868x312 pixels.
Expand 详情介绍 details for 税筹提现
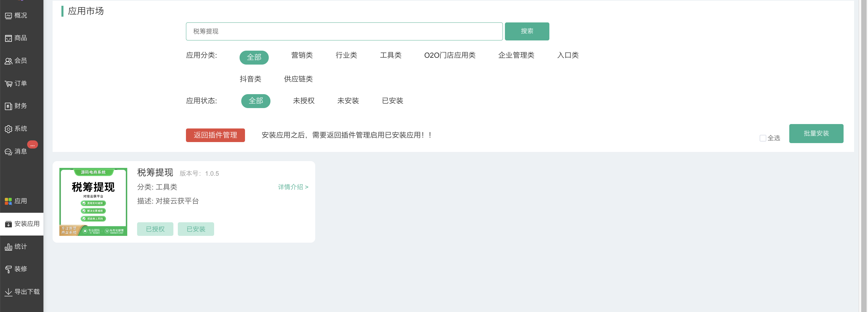(293, 187)
